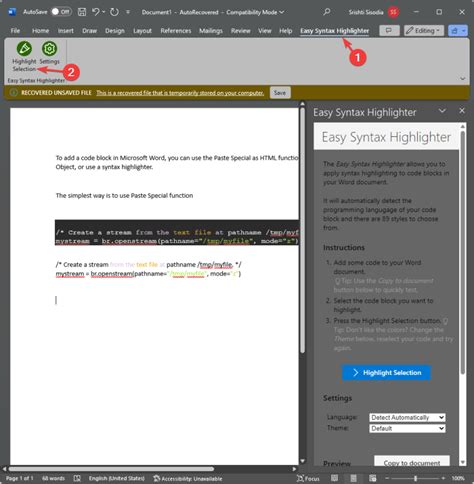Open the Editing mode dropdown
Screen dimensions: 474x484
(424, 31)
